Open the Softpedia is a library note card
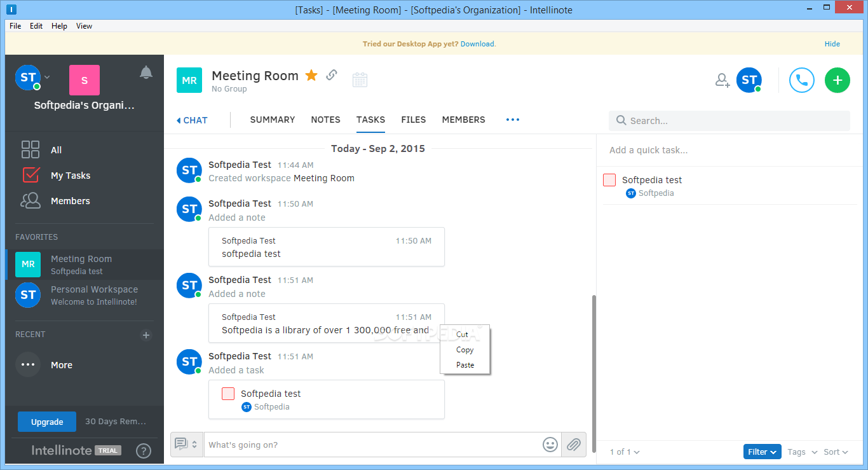 click(327, 323)
